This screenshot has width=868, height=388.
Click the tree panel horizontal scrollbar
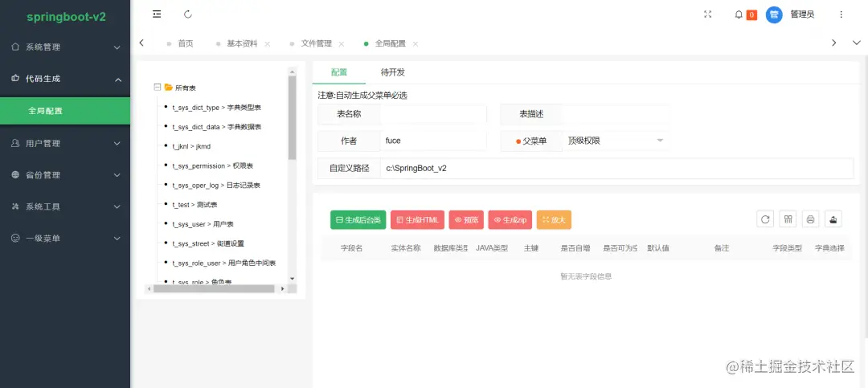(x=214, y=289)
